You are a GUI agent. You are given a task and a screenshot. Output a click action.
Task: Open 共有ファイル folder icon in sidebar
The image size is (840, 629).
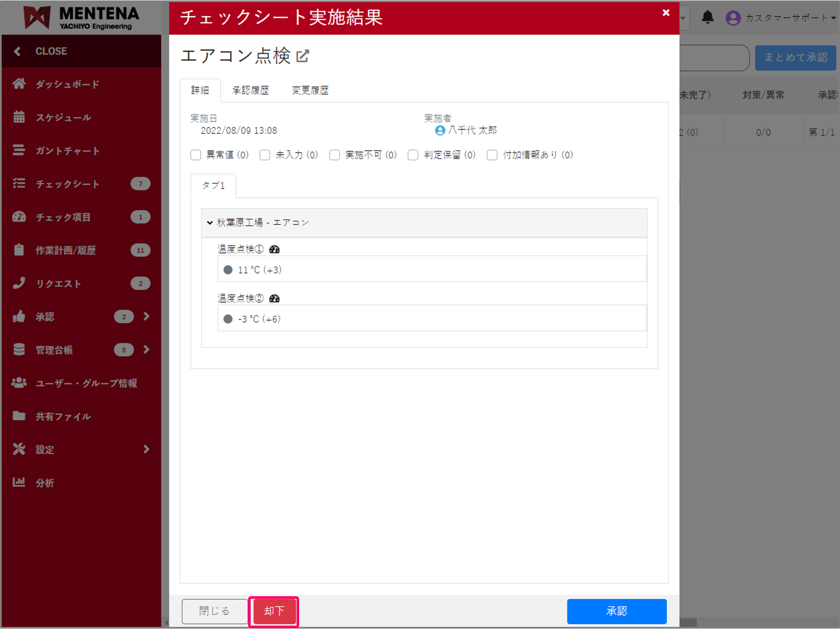pyautogui.click(x=19, y=416)
